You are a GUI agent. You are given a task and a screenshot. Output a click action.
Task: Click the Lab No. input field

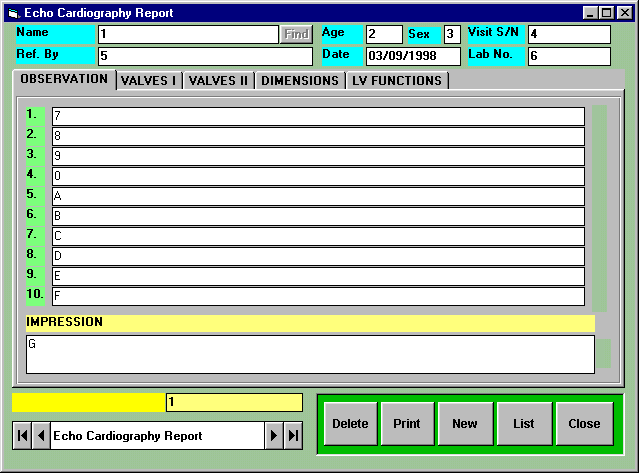569,56
